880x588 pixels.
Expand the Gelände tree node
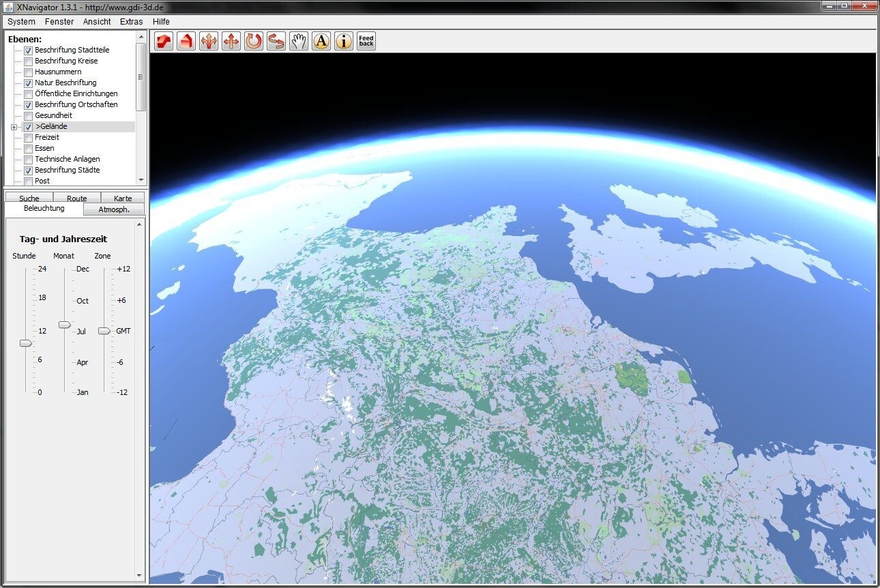point(15,126)
